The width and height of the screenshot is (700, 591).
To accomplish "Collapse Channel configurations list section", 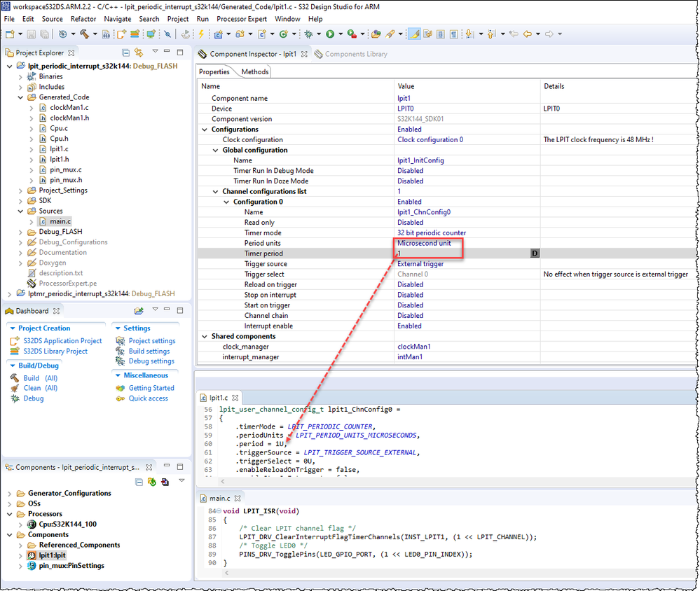I will click(216, 191).
